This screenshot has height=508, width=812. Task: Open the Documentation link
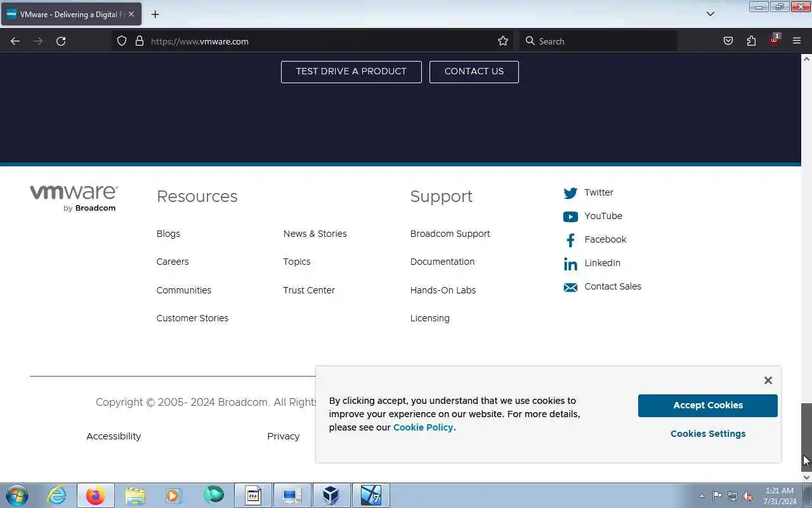coord(442,262)
